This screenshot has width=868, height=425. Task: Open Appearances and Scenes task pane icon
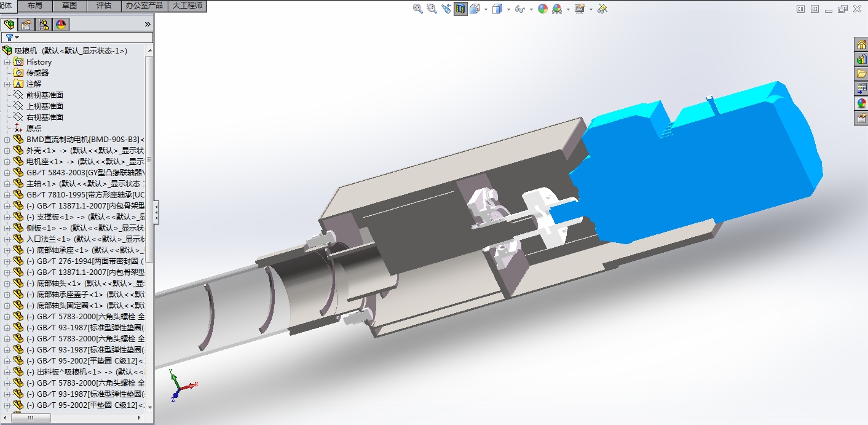click(x=861, y=103)
